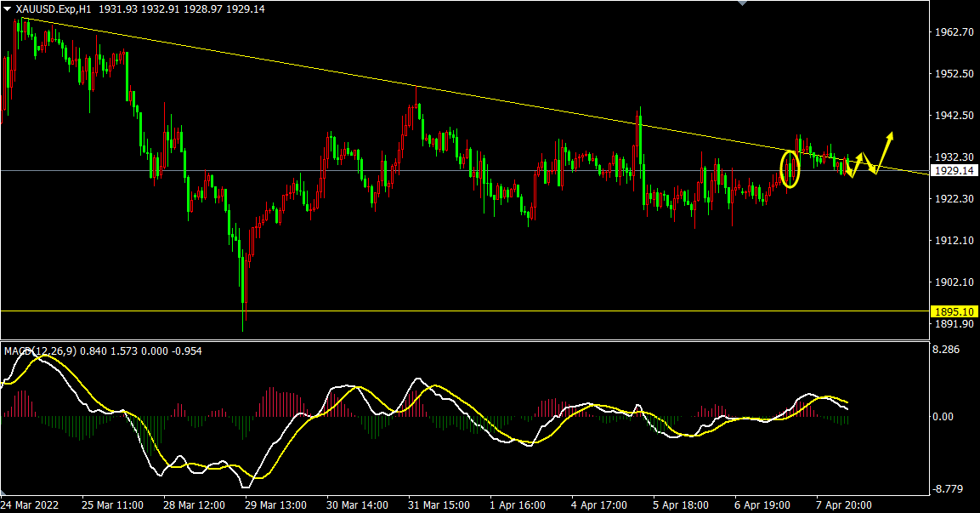Image resolution: width=980 pixels, height=513 pixels.
Task: Click the 5 Apr 18:00 time label
Action: click(681, 504)
